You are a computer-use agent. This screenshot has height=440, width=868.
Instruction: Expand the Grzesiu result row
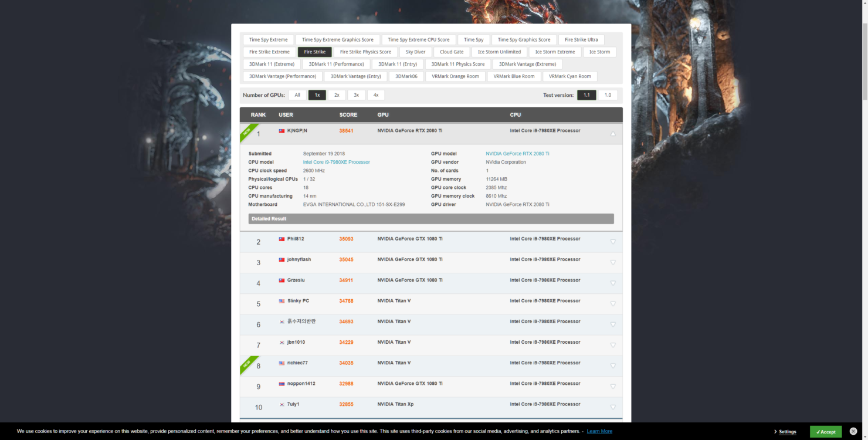(x=613, y=283)
